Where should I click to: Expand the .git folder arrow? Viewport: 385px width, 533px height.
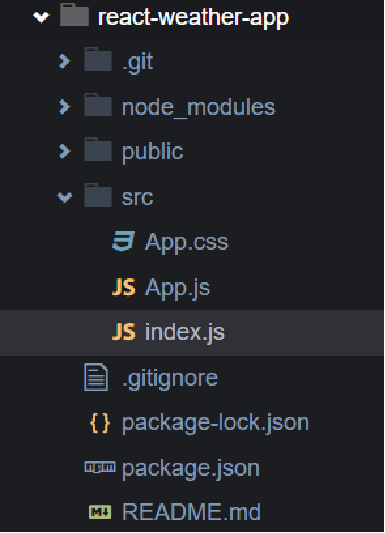coord(64,62)
